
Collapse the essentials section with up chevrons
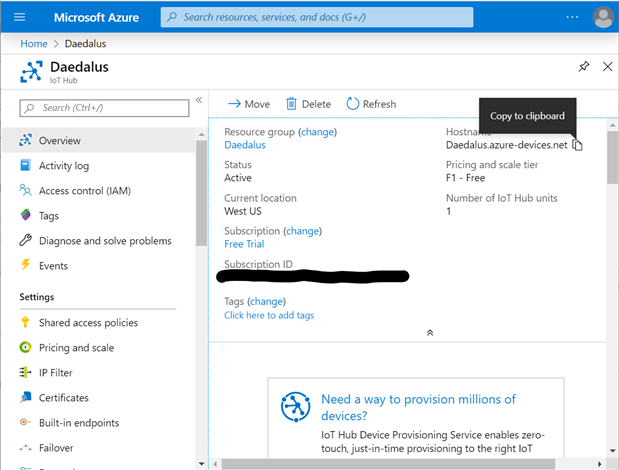[430, 333]
